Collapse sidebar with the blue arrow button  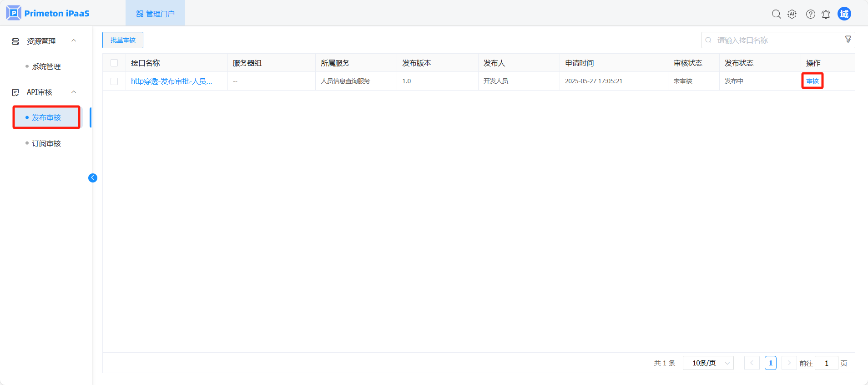[93, 178]
